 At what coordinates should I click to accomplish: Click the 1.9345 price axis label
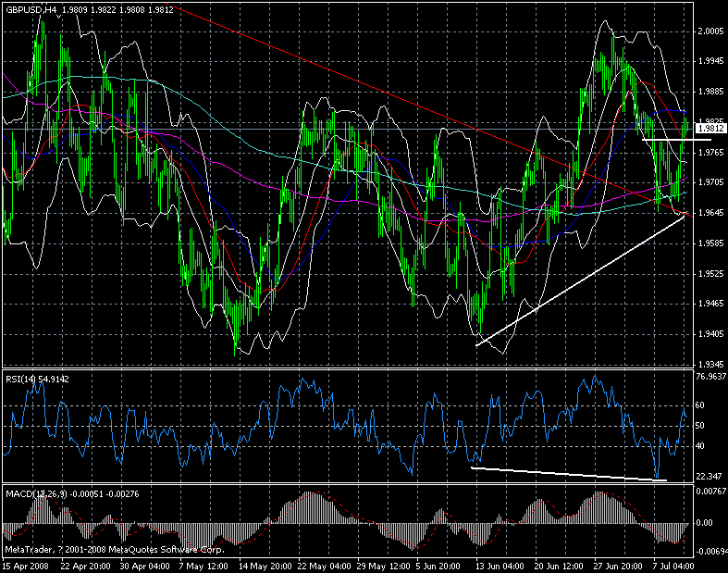pyautogui.click(x=710, y=364)
